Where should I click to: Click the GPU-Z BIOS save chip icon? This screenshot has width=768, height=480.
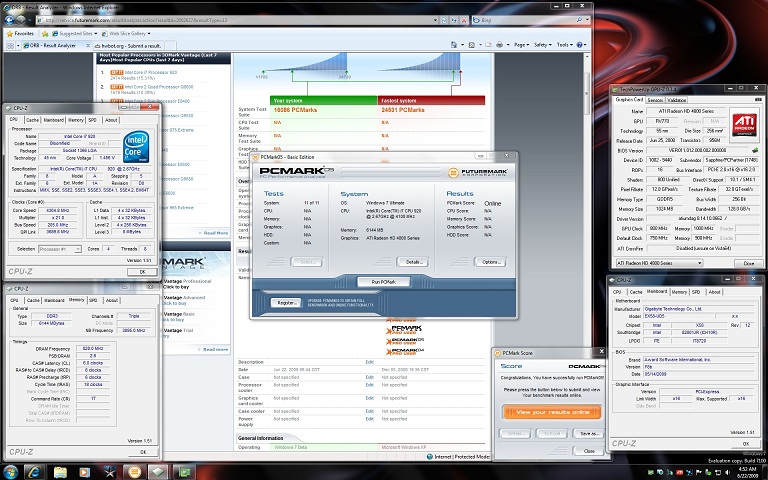click(x=755, y=150)
